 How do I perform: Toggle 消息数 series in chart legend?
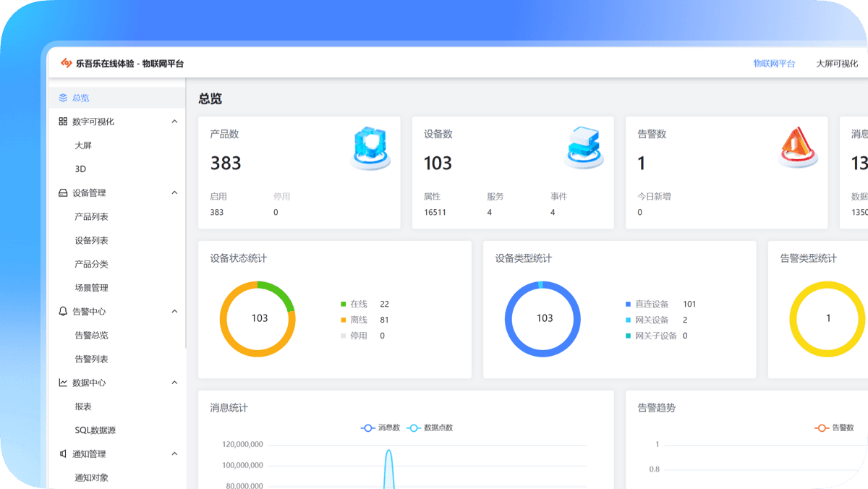[x=380, y=428]
